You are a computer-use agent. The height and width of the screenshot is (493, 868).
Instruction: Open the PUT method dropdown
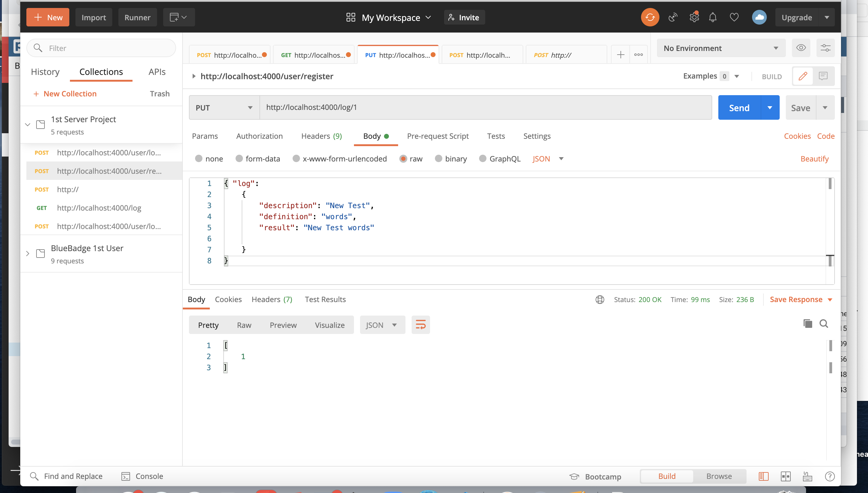pos(224,107)
